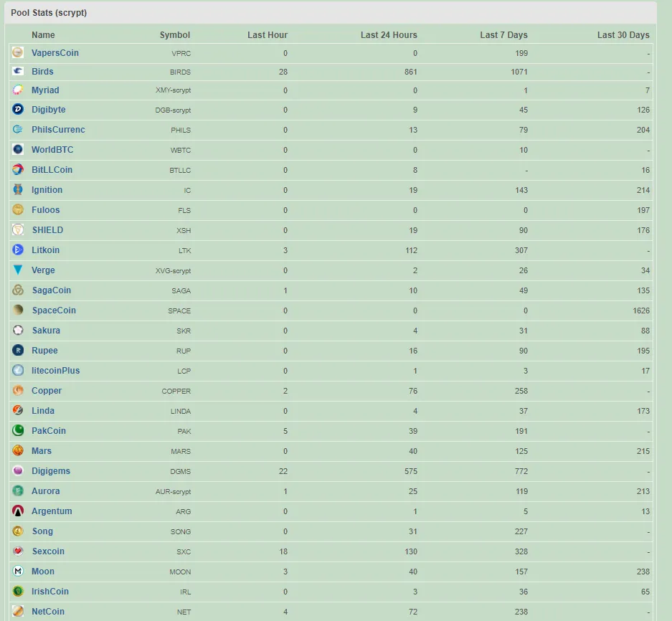The image size is (672, 621).
Task: Click the Myriad coin icon
Action: 18,90
